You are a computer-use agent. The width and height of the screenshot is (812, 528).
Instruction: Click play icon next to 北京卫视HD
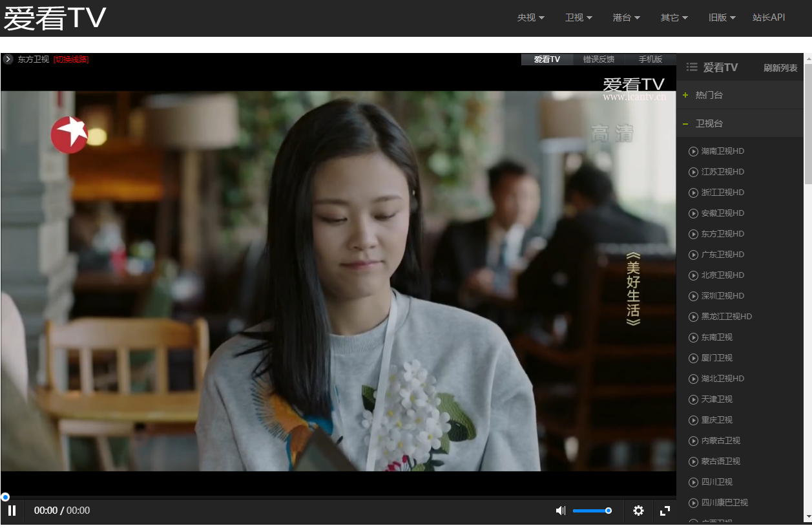(693, 275)
